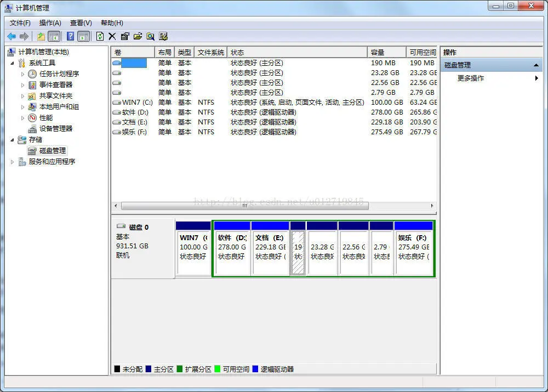Viewport: 548px width, 392px height.
Task: Toggle the Show/Hide Console Tree button
Action: coord(54,36)
